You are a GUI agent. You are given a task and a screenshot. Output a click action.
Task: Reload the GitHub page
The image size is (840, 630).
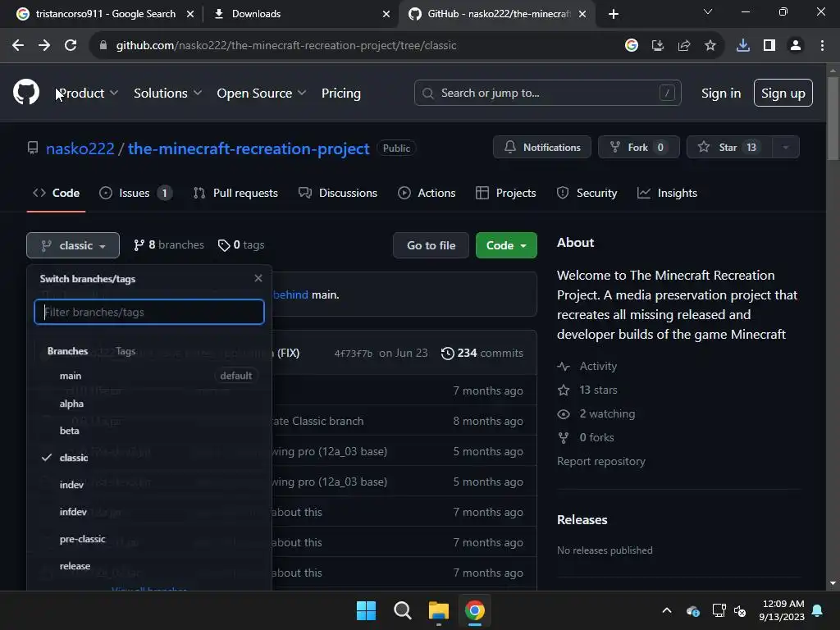coord(71,46)
